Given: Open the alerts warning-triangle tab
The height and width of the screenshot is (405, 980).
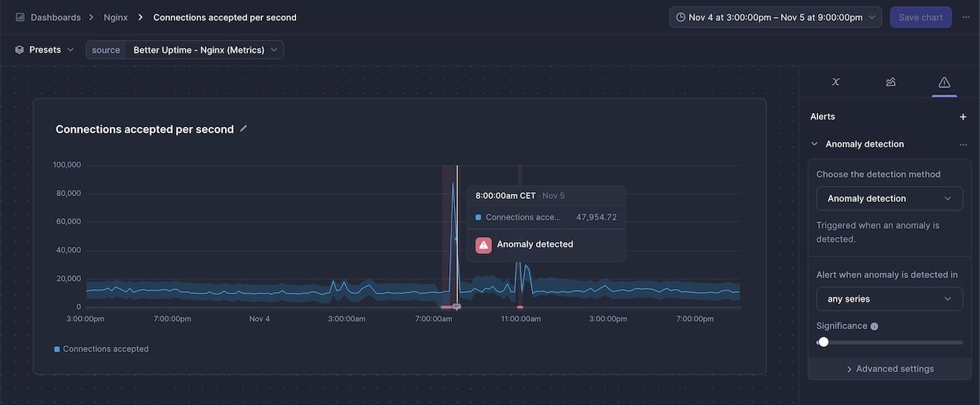Looking at the screenshot, I should [944, 82].
